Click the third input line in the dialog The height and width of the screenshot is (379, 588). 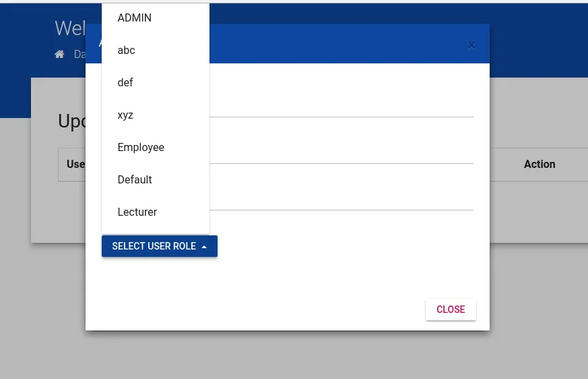pyautogui.click(x=341, y=200)
